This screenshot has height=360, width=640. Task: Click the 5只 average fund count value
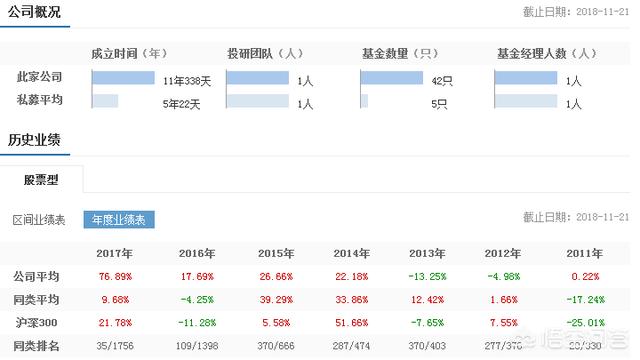point(439,104)
